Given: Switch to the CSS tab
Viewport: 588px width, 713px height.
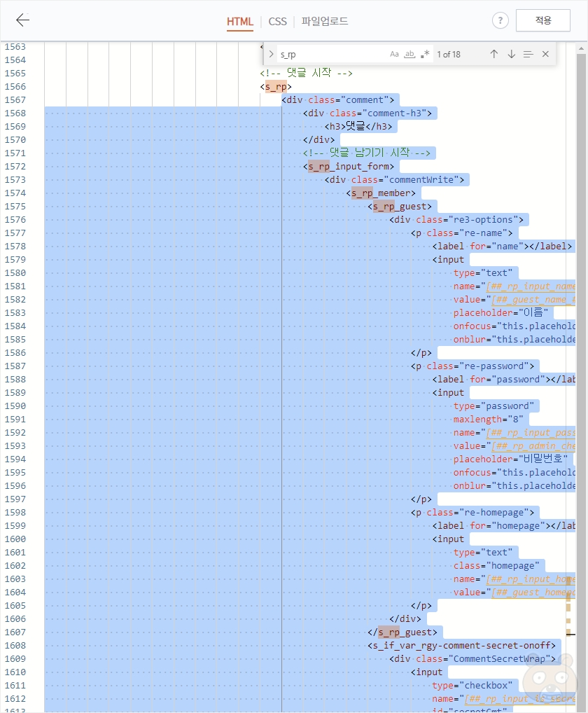Looking at the screenshot, I should (x=278, y=22).
